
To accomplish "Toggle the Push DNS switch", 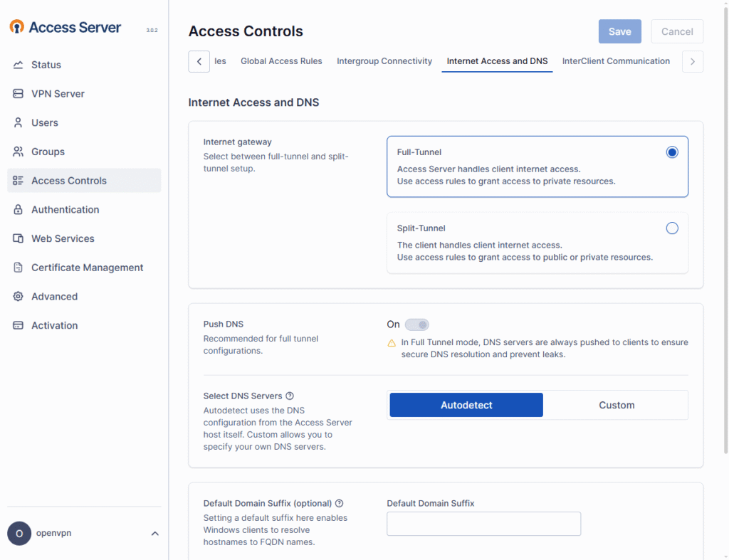I will pyautogui.click(x=417, y=324).
